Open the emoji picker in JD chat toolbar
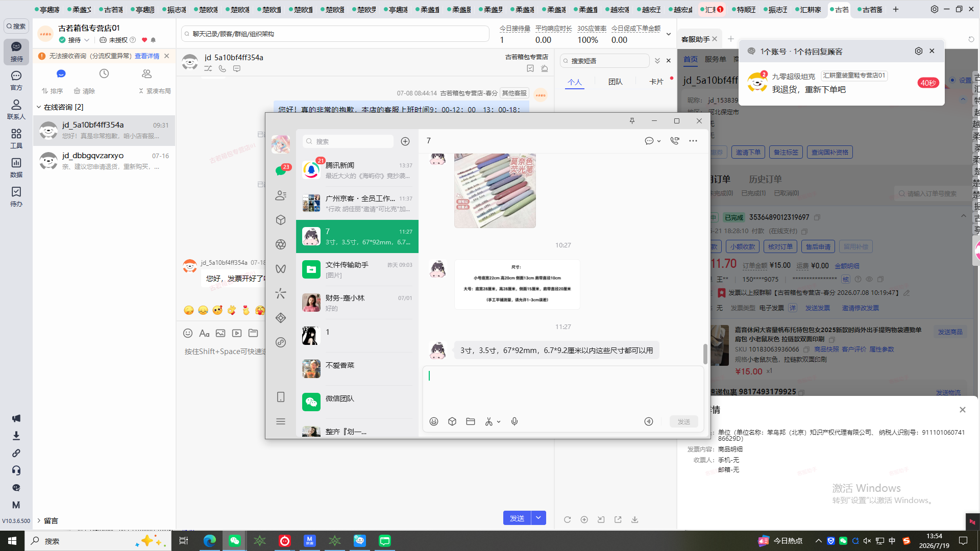This screenshot has height=551, width=980. tap(188, 333)
